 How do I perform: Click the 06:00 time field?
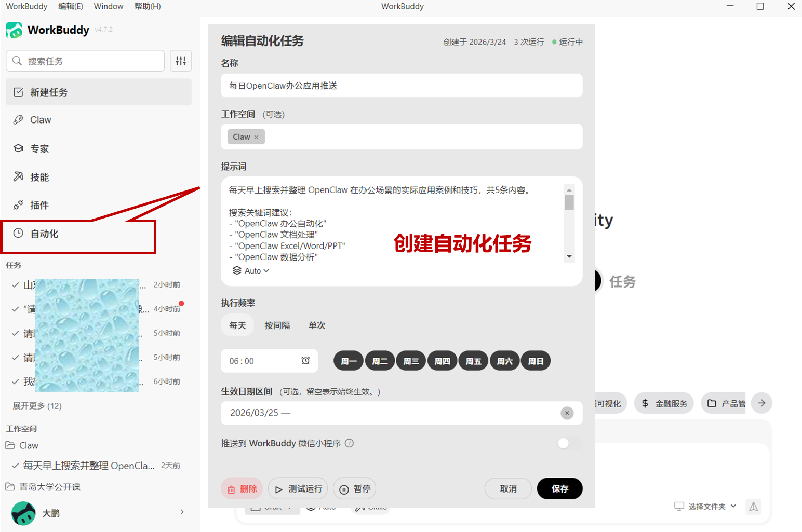pyautogui.click(x=269, y=361)
